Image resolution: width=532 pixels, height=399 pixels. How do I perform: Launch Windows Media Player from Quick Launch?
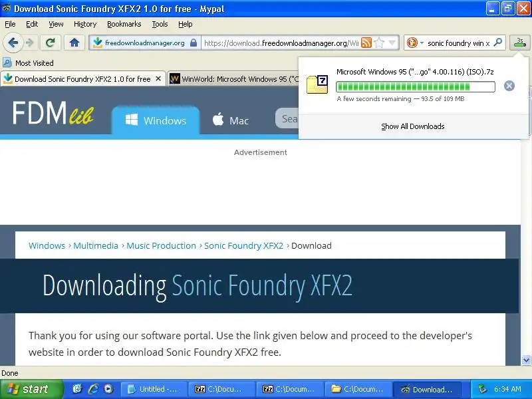tap(108, 389)
